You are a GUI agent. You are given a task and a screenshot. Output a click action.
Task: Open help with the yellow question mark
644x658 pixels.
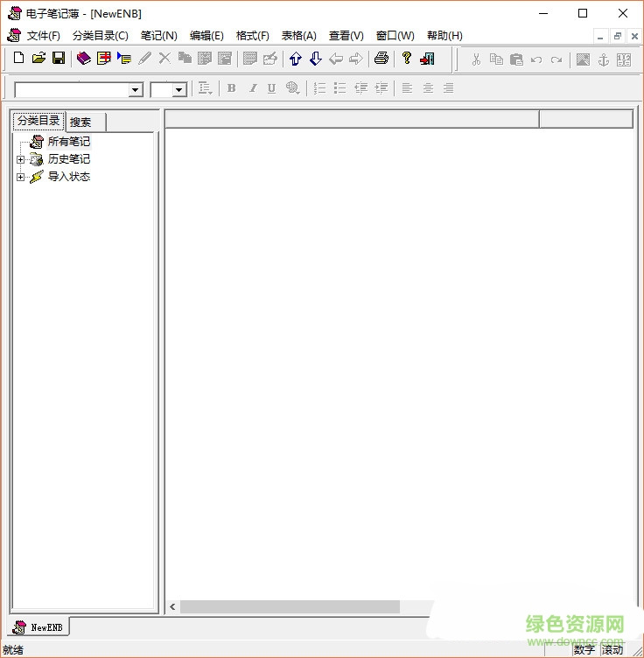(406, 58)
